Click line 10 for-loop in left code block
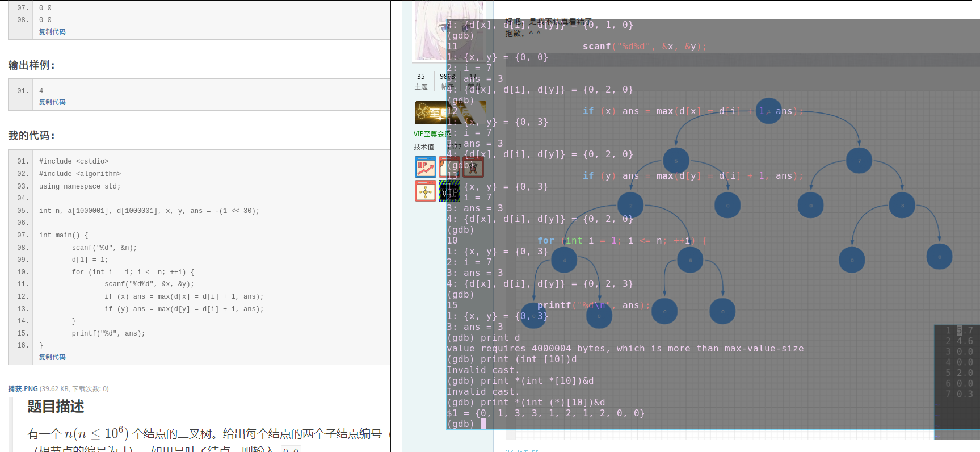Viewport: 980px width, 452px height. pos(133,273)
